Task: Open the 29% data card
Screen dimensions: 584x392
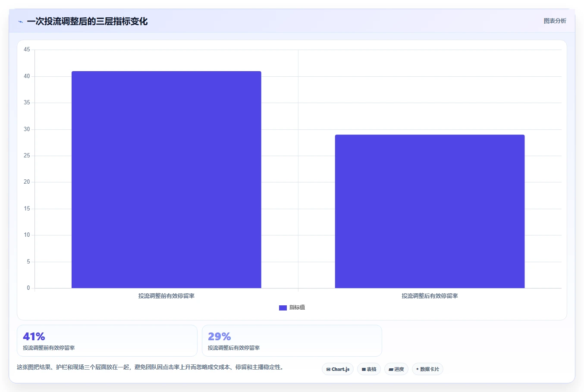Action: click(292, 341)
